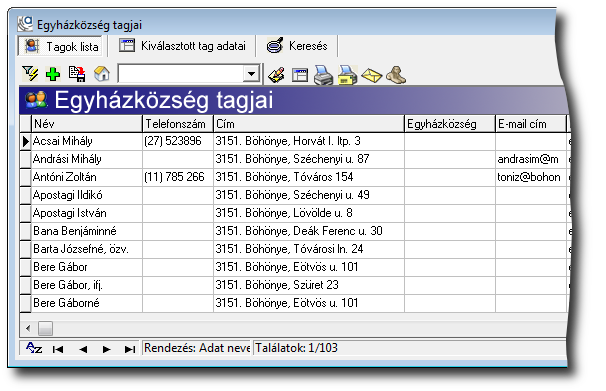Click the fax printer icon with yellow paper

point(347,75)
